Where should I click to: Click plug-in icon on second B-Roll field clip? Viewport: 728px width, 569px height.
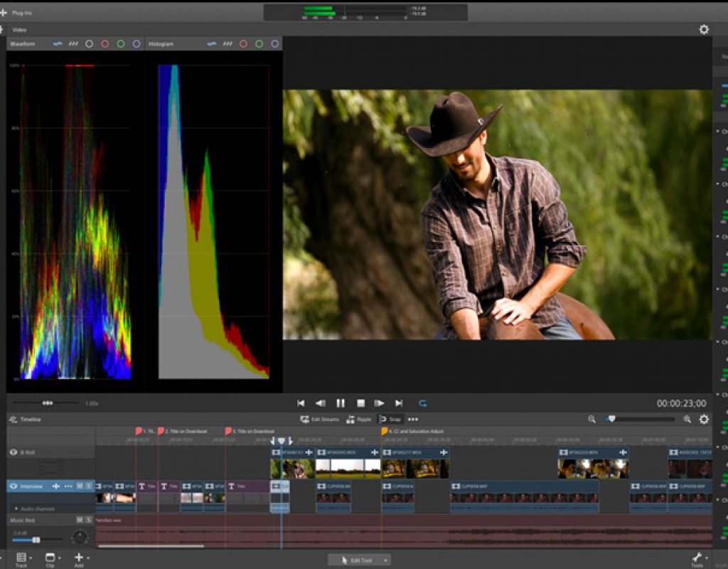[375, 452]
